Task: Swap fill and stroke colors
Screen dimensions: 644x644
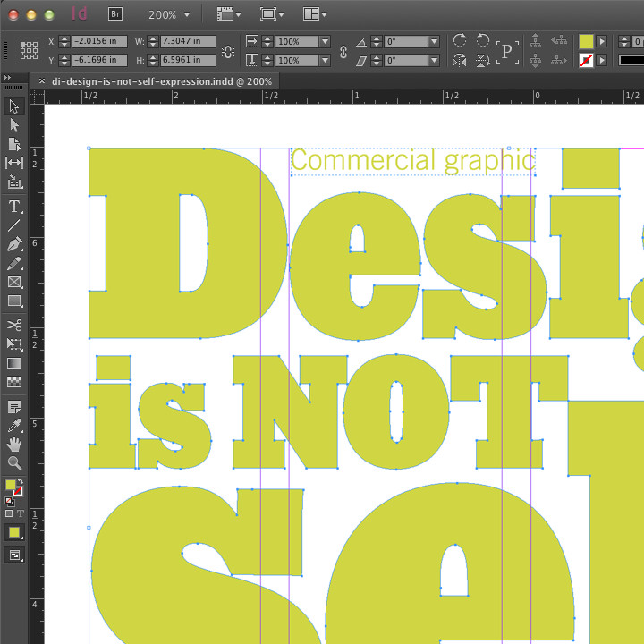Action: tap(21, 481)
